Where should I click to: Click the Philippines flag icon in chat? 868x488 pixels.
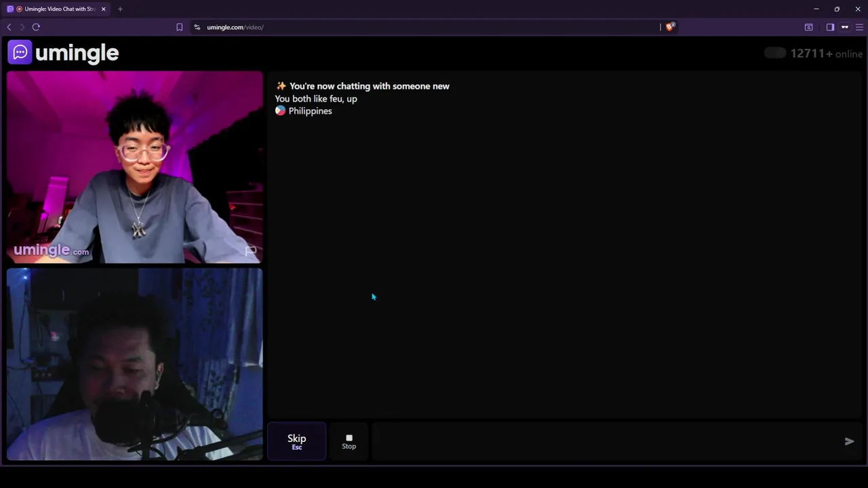point(280,110)
